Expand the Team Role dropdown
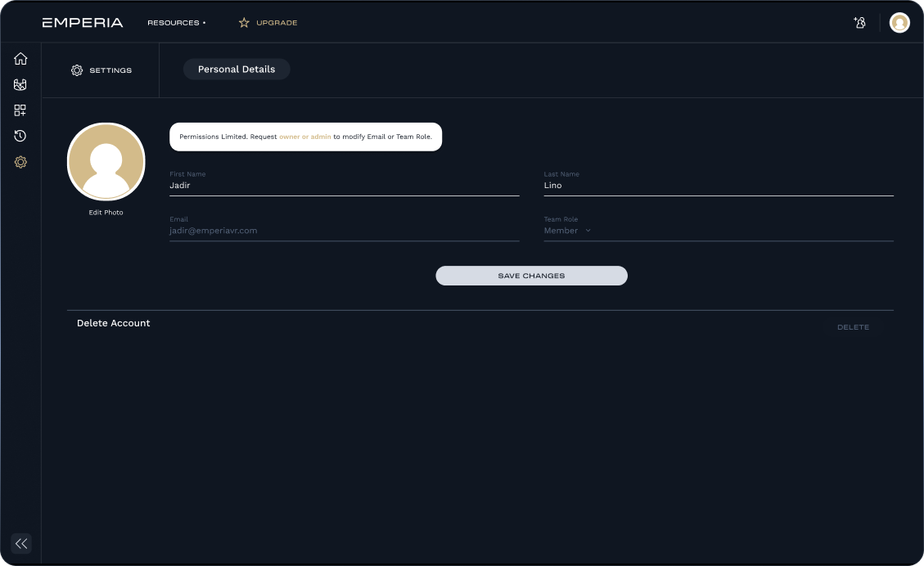The height and width of the screenshot is (566, 924). [567, 231]
